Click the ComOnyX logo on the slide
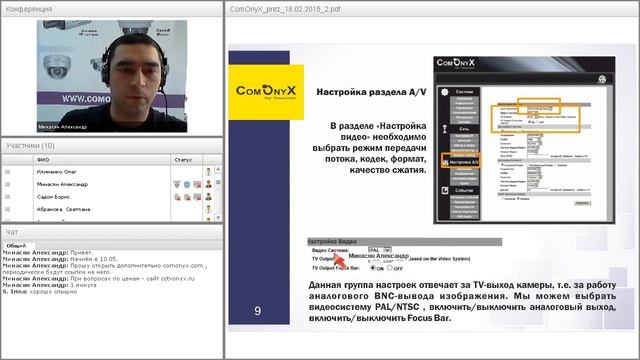 pyautogui.click(x=266, y=92)
